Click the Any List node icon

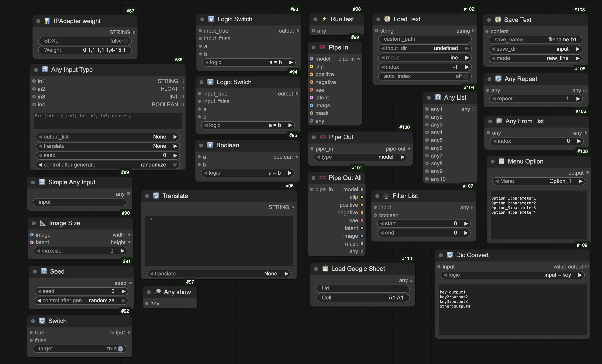tap(438, 98)
